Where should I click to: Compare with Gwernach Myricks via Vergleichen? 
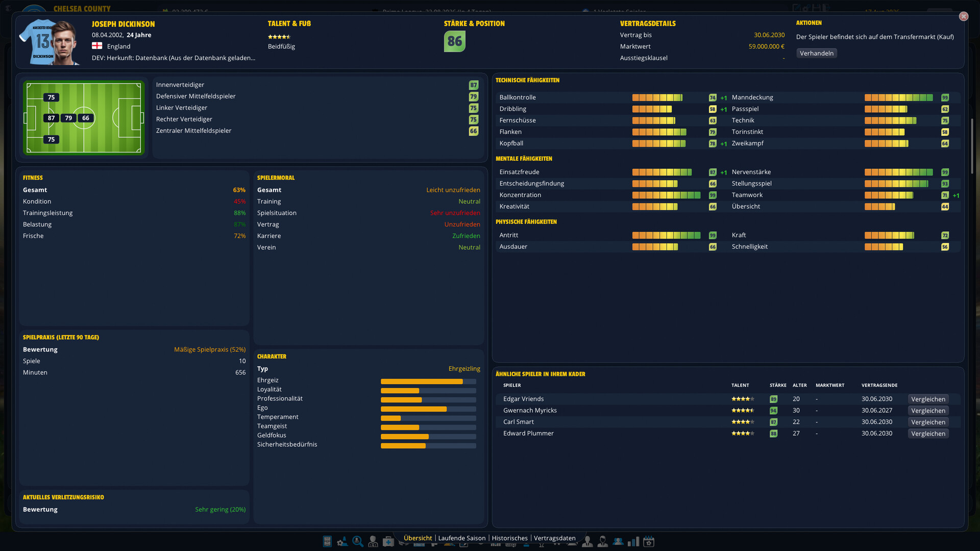[928, 411]
